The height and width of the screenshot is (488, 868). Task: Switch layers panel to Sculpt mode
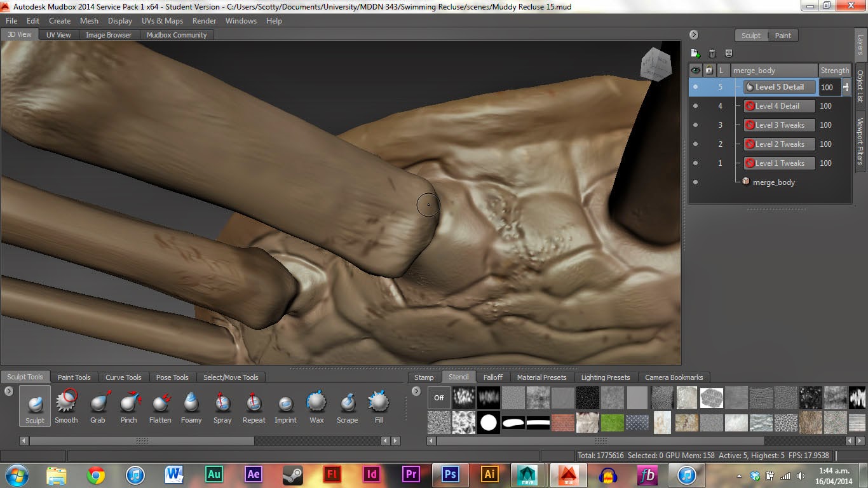click(751, 36)
